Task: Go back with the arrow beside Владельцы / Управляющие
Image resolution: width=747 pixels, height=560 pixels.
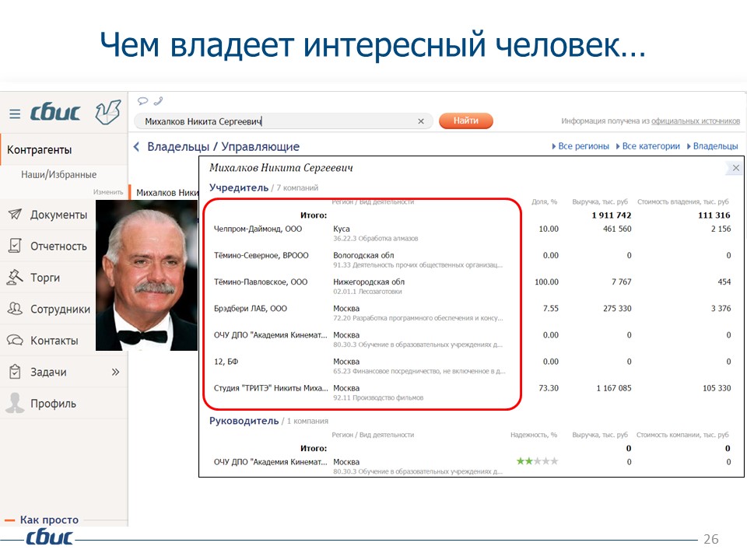Action: [137, 147]
